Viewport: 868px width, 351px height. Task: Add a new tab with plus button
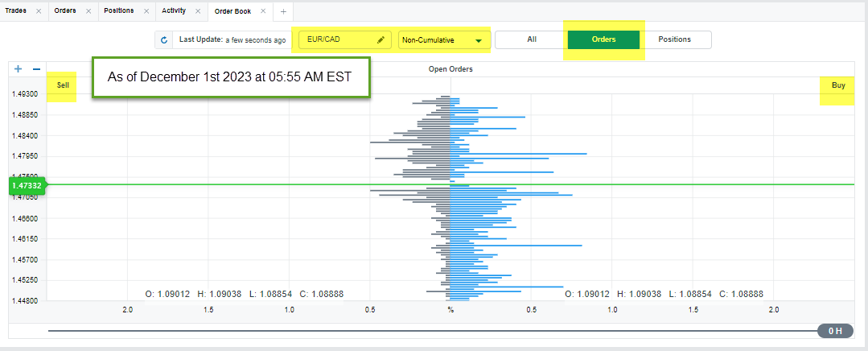pos(283,11)
